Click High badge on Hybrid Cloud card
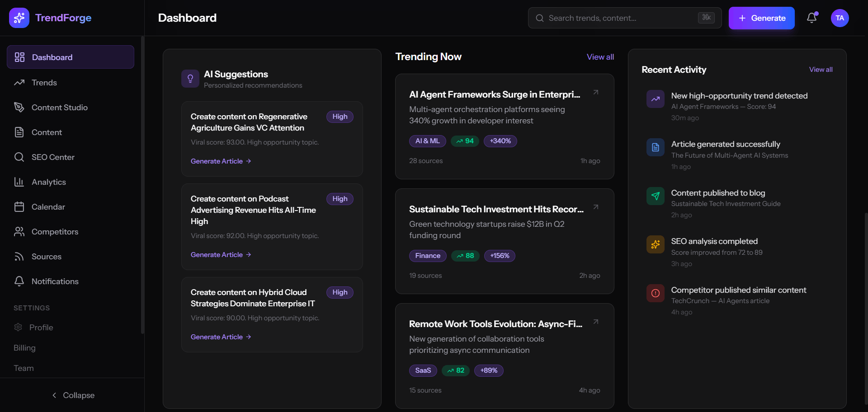This screenshot has height=412, width=868. (340, 292)
